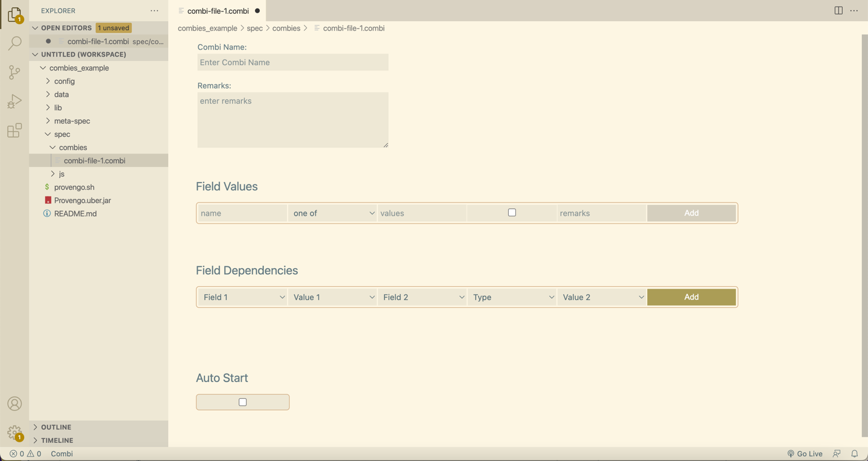
Task: Click the Combi language mode in status bar
Action: [62, 454]
